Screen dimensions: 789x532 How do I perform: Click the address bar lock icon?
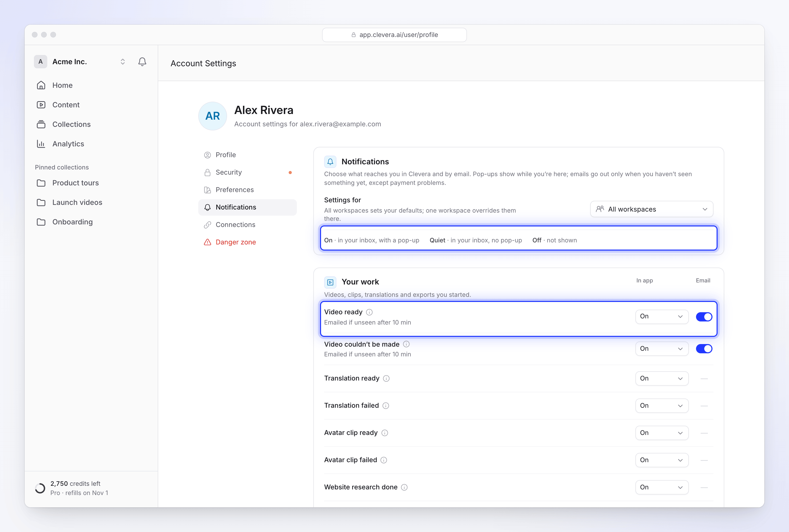coord(354,35)
